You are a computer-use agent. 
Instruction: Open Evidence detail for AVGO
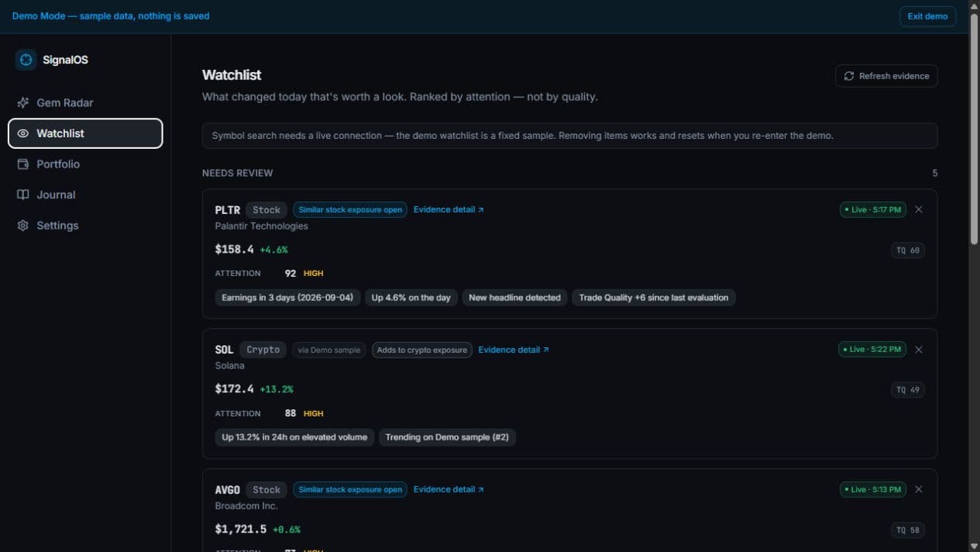pos(449,489)
